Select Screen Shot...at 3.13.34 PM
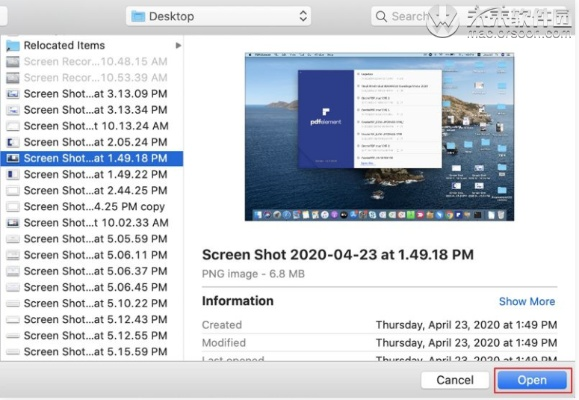The image size is (579, 400). point(92,110)
